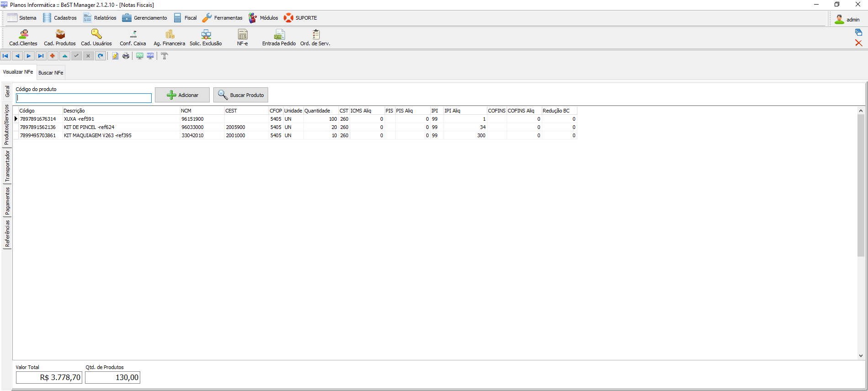Viewport: 868px width, 391px height.
Task: Open Ag. Financeira shortcut
Action: (169, 37)
